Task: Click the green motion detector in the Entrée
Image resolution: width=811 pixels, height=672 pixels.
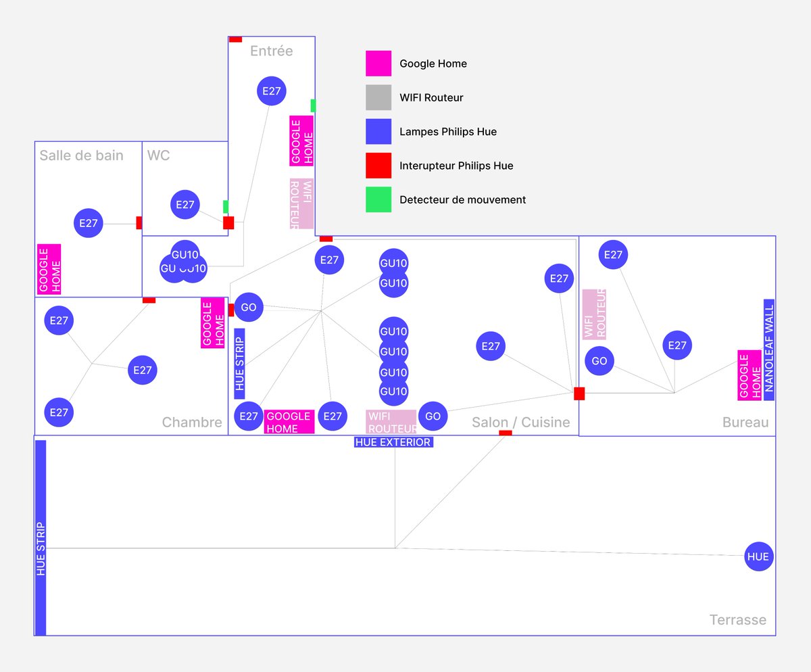Action: [x=314, y=105]
